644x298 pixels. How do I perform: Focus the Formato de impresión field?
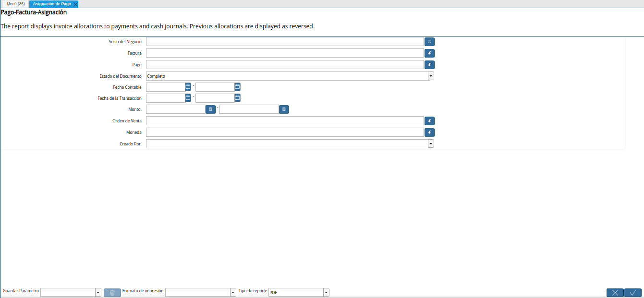197,292
